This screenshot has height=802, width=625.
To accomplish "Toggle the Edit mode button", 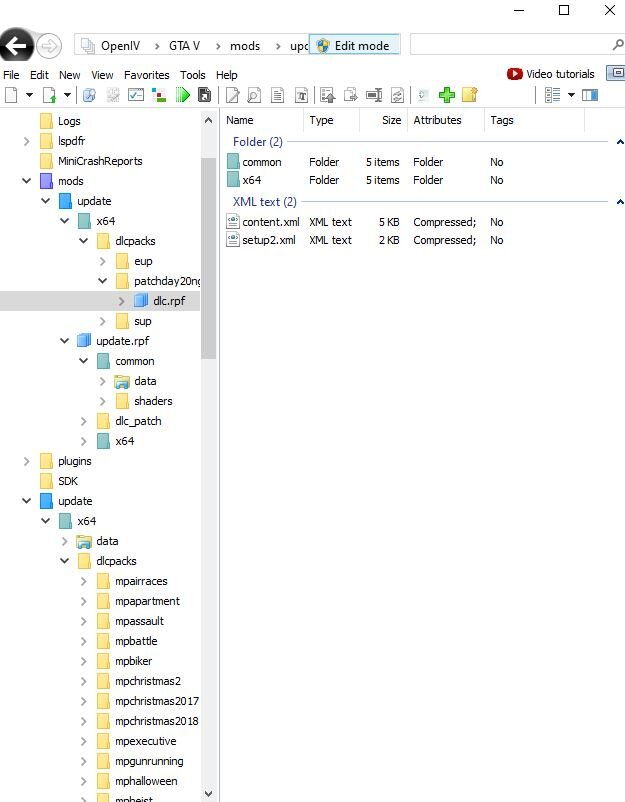I will point(354,46).
